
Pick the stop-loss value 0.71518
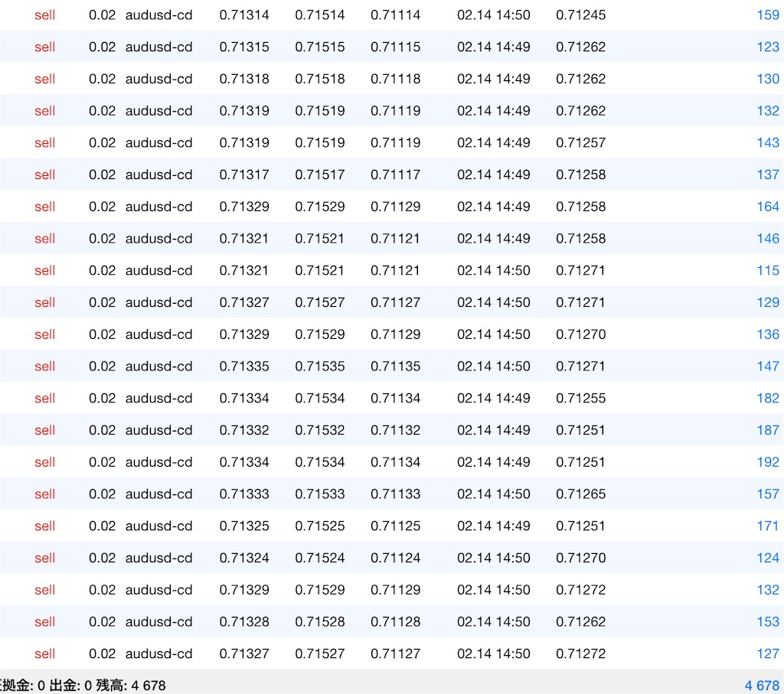click(320, 79)
